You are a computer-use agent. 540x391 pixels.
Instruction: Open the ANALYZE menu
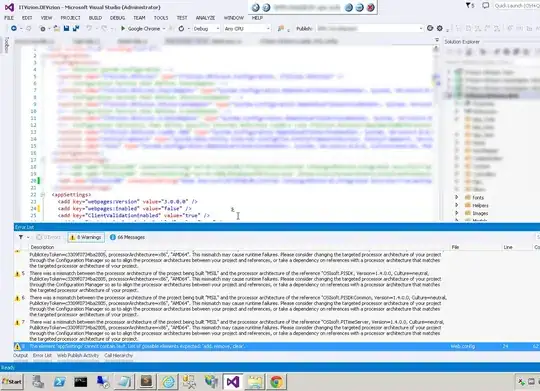coord(205,18)
